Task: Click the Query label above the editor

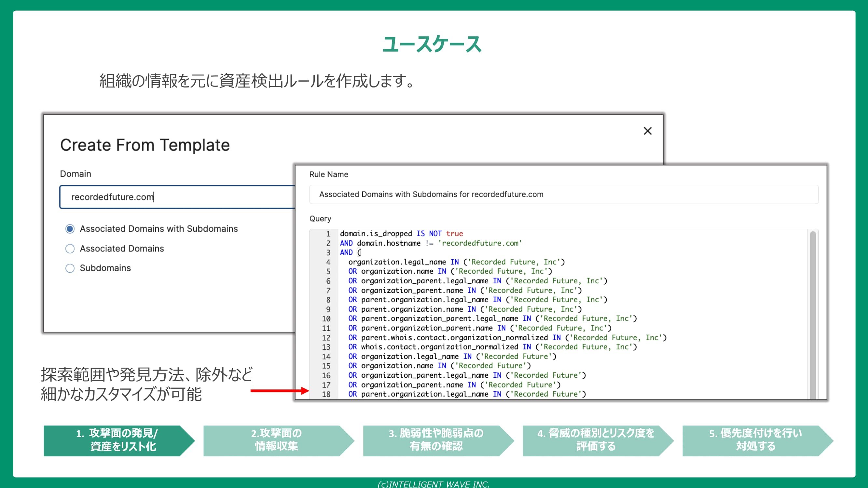Action: pyautogui.click(x=320, y=219)
